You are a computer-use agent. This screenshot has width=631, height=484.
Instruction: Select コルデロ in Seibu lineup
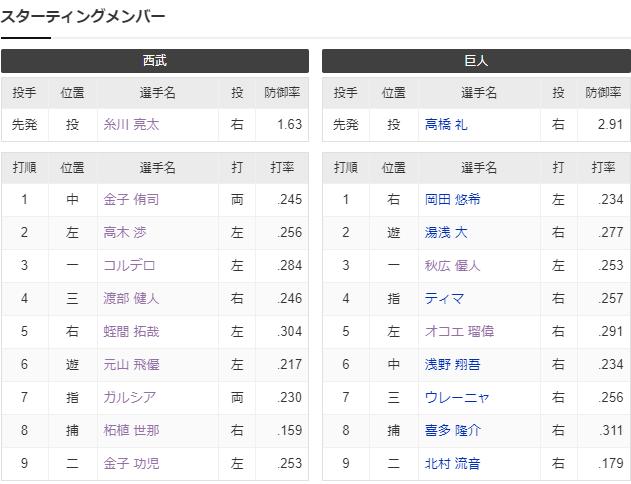(129, 265)
